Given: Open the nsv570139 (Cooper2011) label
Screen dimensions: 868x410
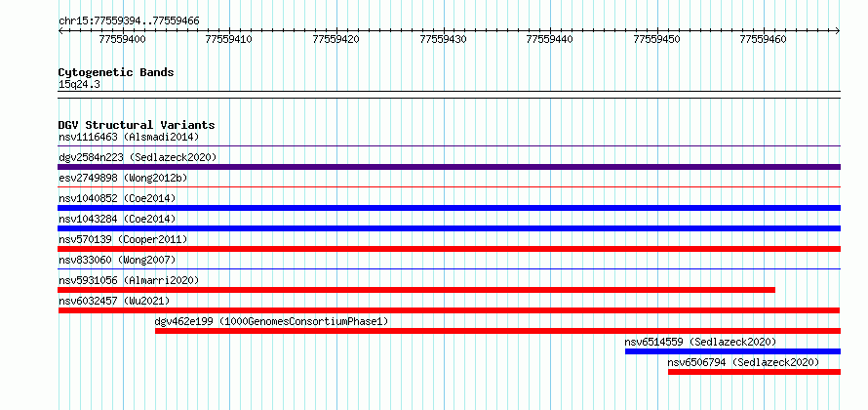Looking at the screenshot, I should tap(123, 239).
